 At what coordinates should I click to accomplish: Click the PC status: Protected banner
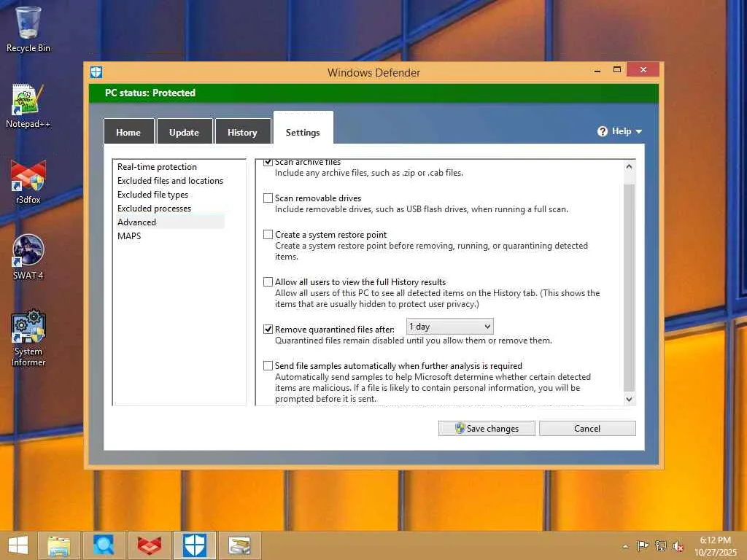point(373,93)
